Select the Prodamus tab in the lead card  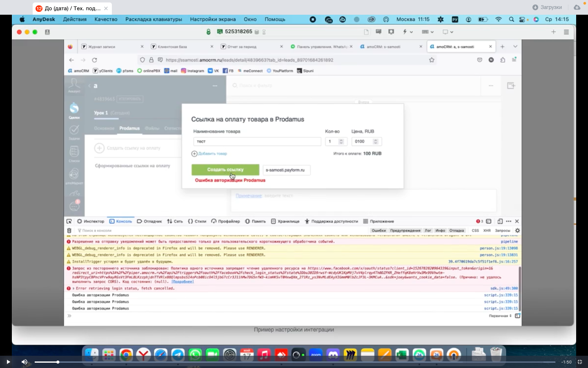tap(129, 128)
